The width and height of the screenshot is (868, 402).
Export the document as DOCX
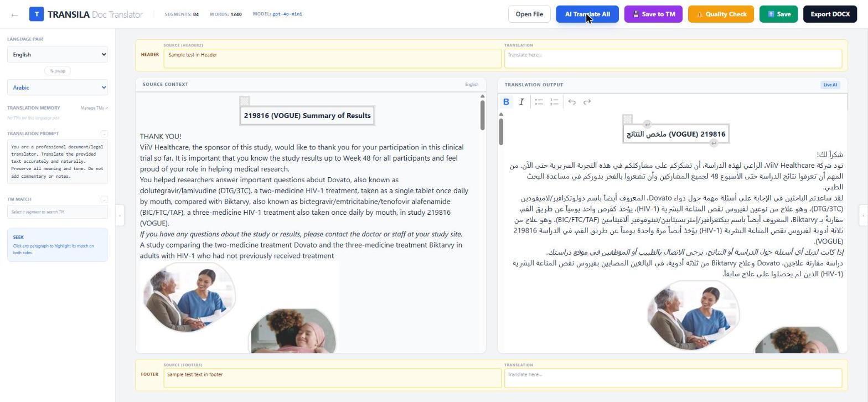coord(830,14)
